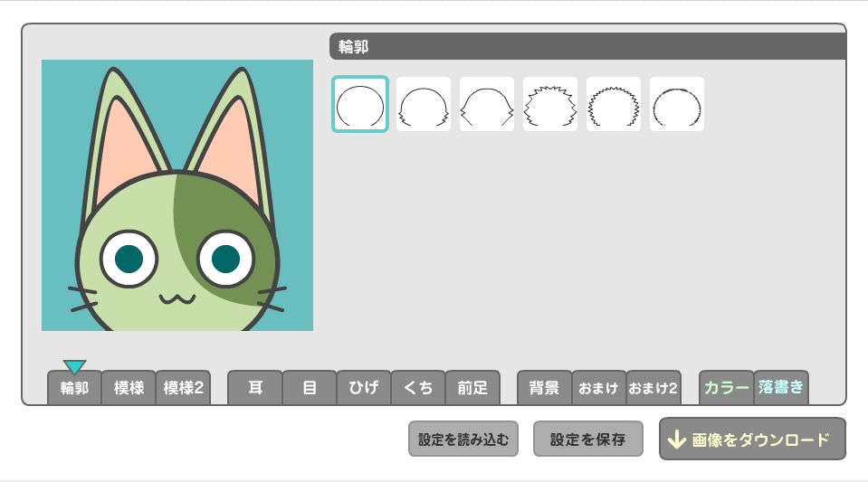Pick the sketchy rough-line face outline
This screenshot has height=482, width=868.
click(677, 104)
